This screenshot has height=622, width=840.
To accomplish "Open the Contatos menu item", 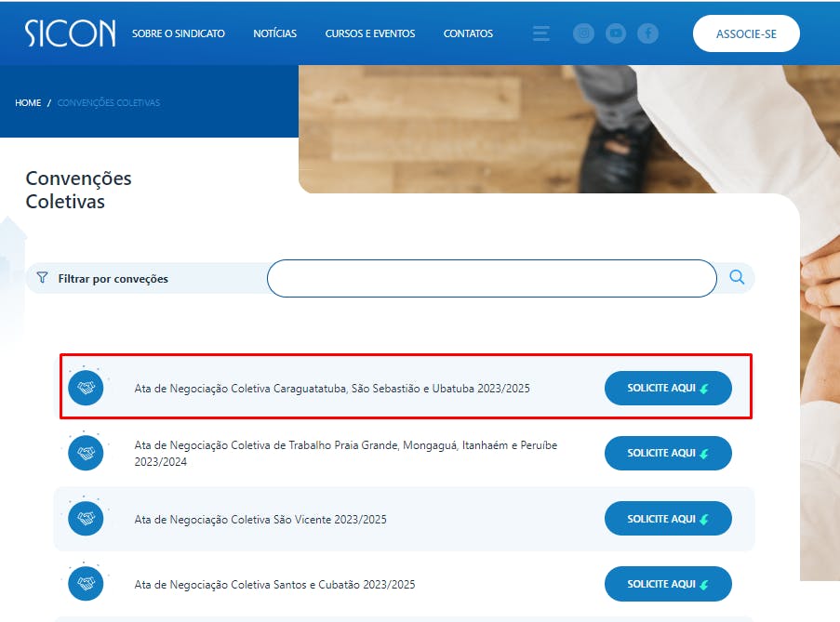I will [468, 33].
